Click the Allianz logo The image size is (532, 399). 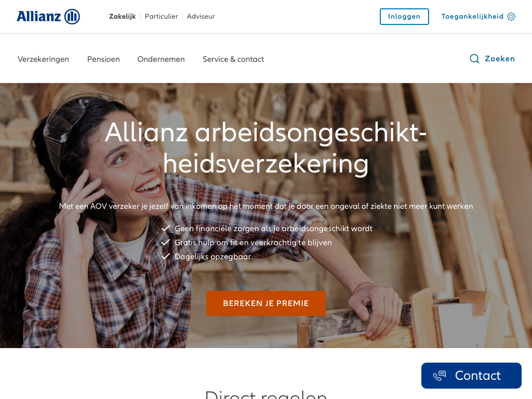coord(48,16)
